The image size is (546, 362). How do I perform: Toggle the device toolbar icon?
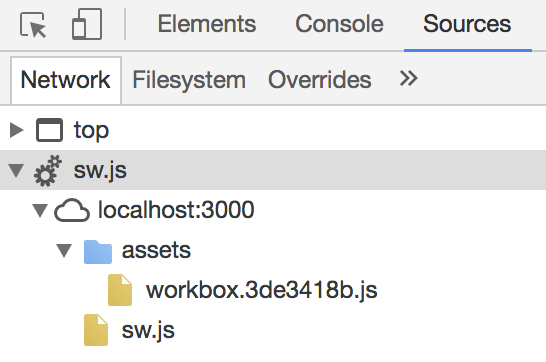click(x=87, y=24)
